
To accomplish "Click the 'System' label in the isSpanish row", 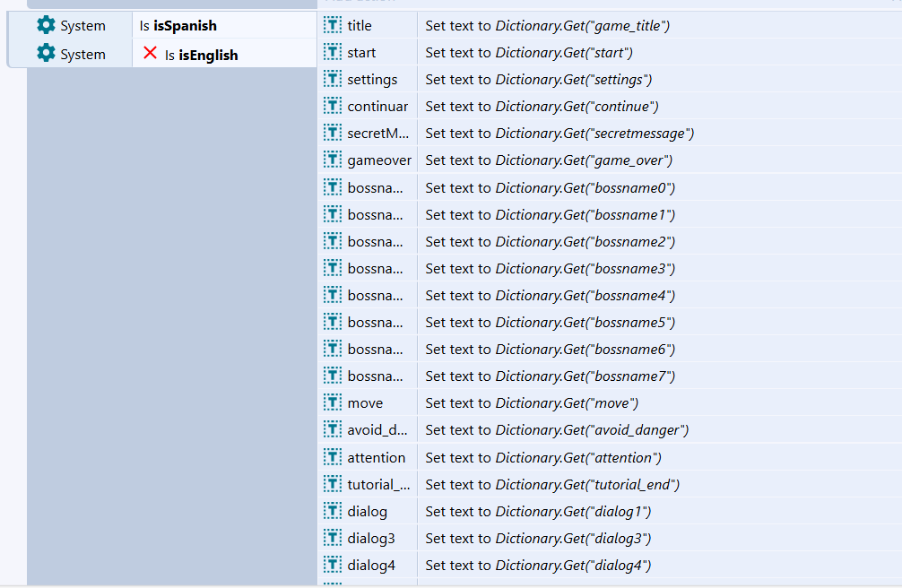I will pyautogui.click(x=82, y=26).
